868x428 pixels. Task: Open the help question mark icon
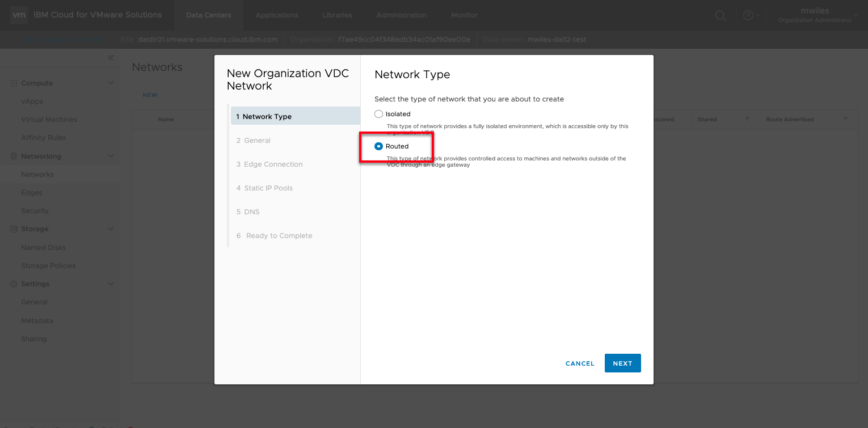click(748, 16)
